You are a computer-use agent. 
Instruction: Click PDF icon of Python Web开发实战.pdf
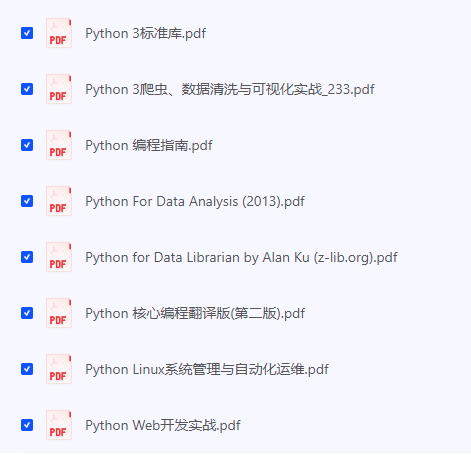pos(59,425)
